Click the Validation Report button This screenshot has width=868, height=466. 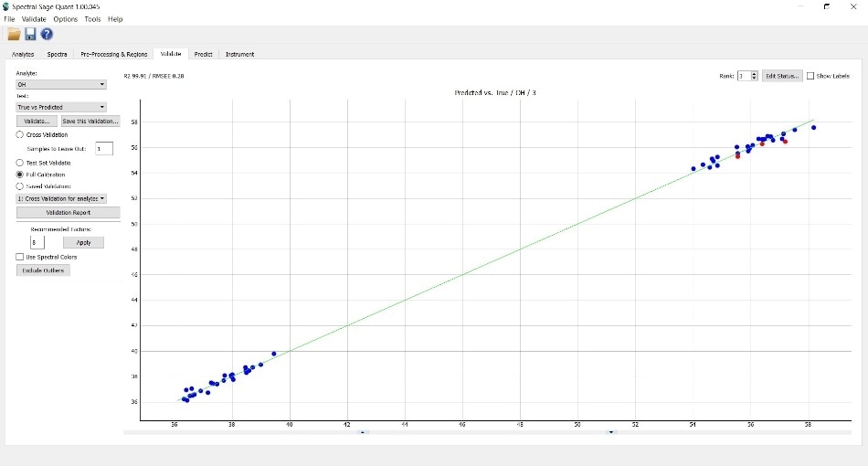[x=68, y=213]
